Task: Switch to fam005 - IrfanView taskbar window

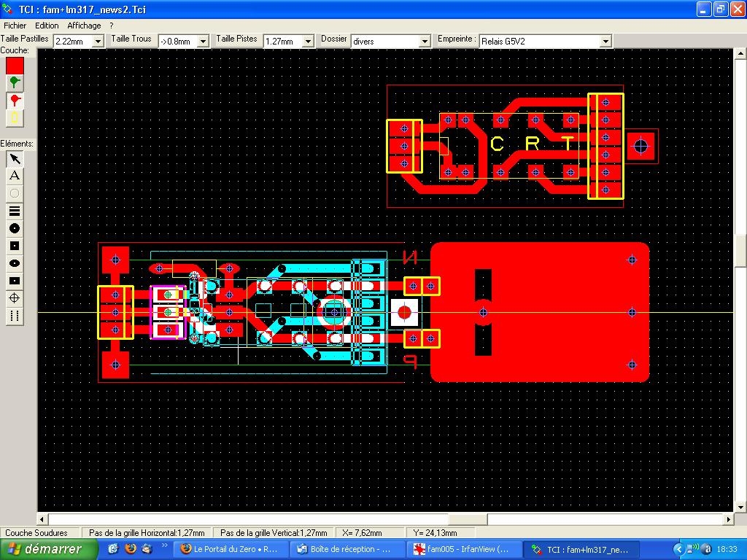Action: 465,550
